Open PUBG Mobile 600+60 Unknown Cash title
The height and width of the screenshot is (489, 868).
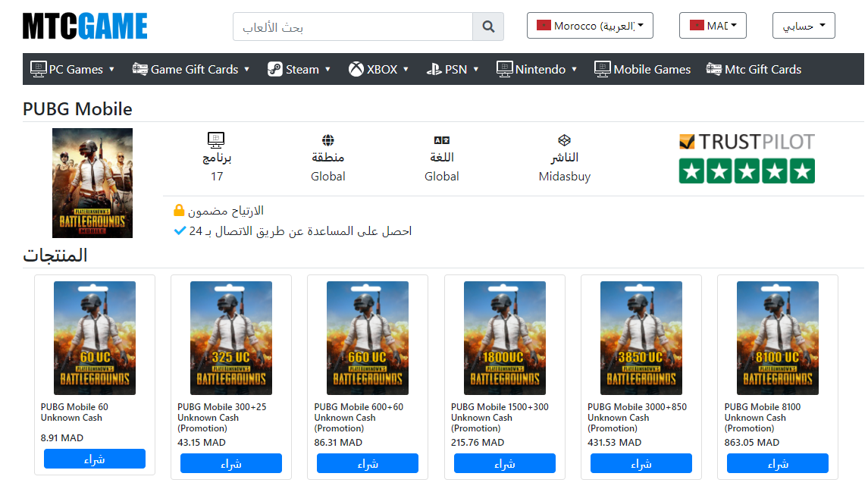(x=359, y=418)
